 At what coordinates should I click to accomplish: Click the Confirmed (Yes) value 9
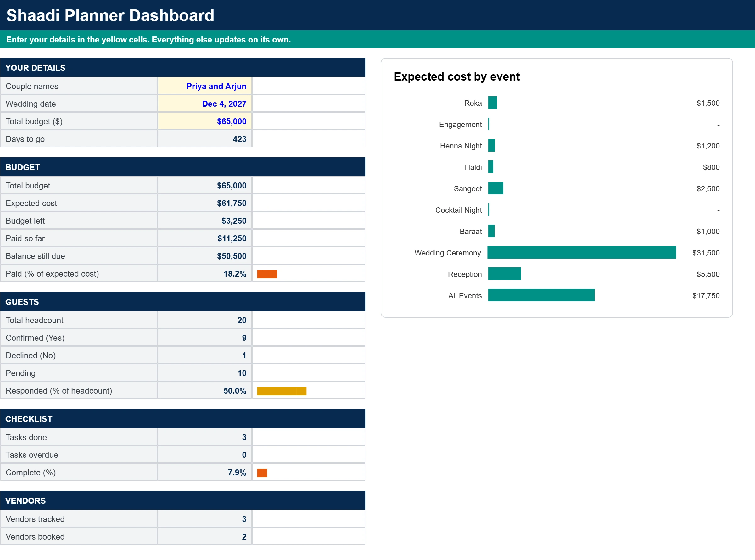click(x=205, y=338)
